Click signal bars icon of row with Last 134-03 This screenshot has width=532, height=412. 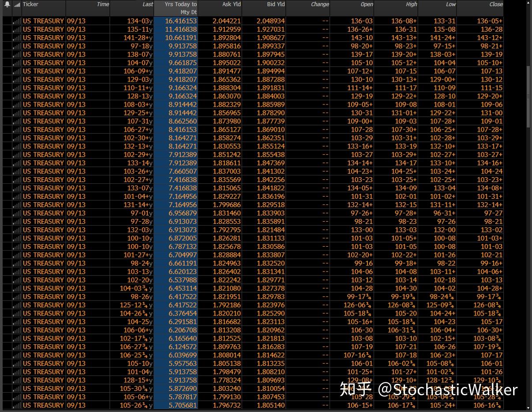(x=17, y=21)
